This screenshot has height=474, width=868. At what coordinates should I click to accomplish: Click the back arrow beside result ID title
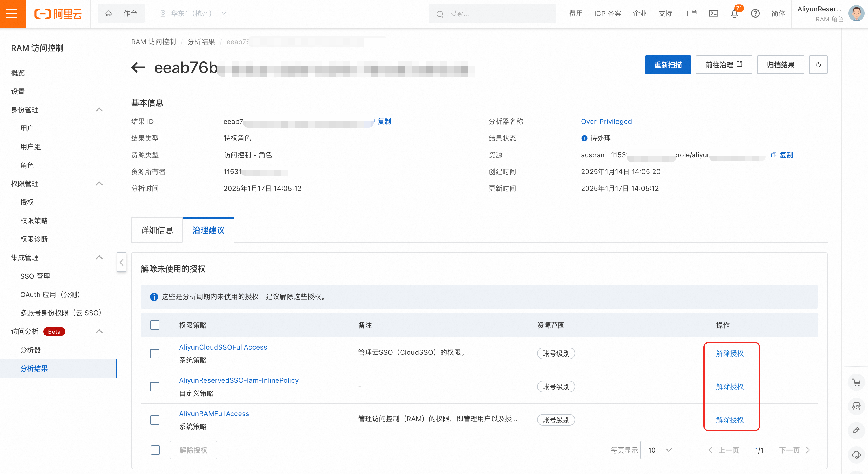[138, 67]
